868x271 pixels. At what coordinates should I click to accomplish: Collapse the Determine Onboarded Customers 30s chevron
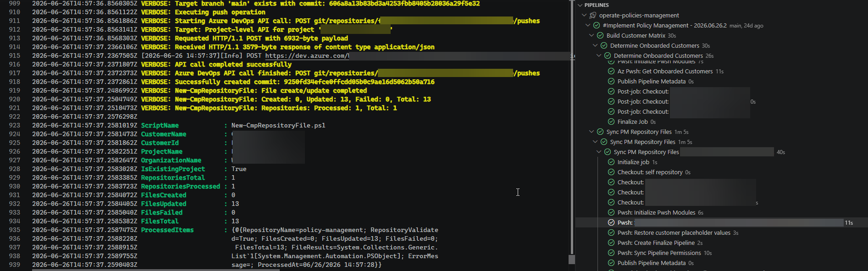(595, 45)
